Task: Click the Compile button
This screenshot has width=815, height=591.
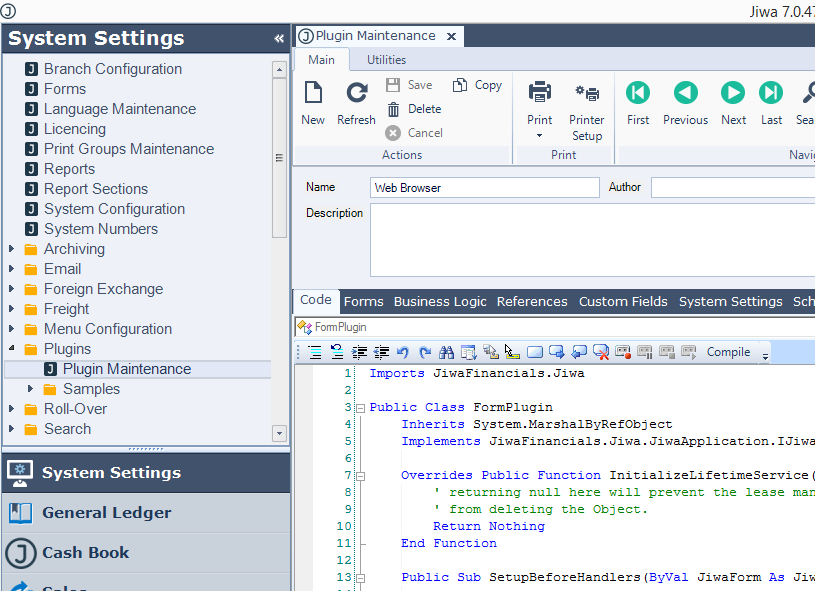Action: click(728, 352)
